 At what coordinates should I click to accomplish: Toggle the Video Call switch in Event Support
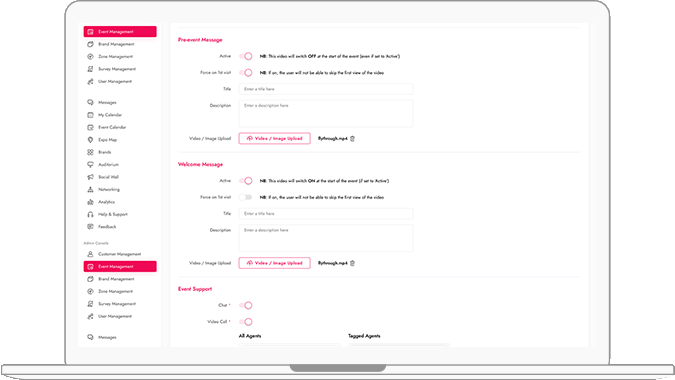pos(246,322)
